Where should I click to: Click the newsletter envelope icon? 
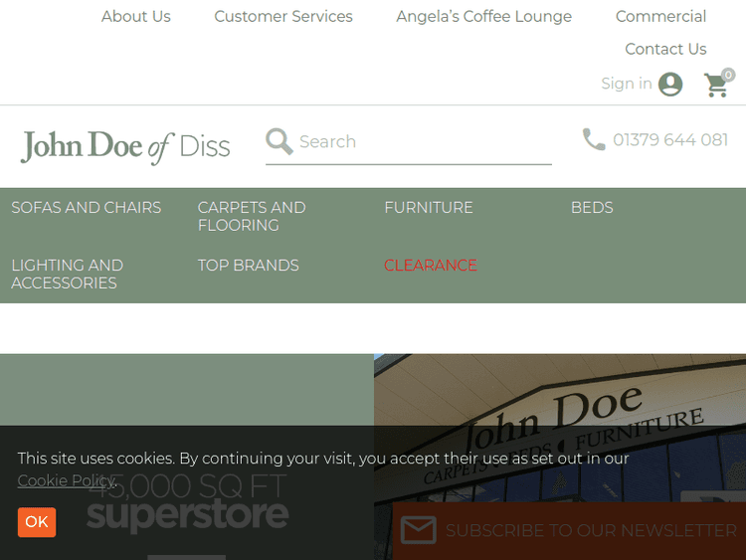pyautogui.click(x=418, y=530)
